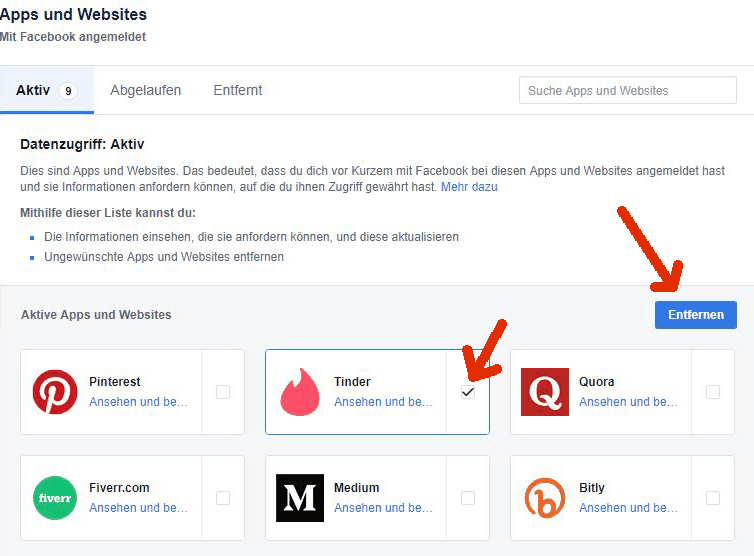
Task: Click the Bitly orange logo icon
Action: [545, 498]
